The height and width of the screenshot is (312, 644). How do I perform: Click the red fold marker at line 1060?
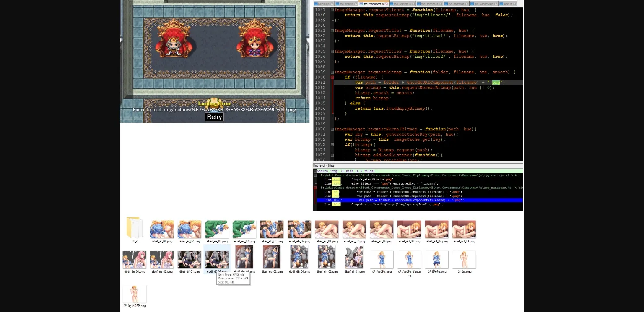coord(332,77)
